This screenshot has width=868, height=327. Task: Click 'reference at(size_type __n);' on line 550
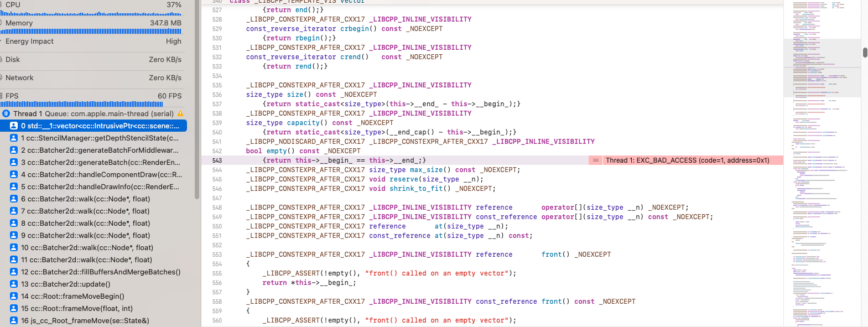pyautogui.click(x=439, y=226)
